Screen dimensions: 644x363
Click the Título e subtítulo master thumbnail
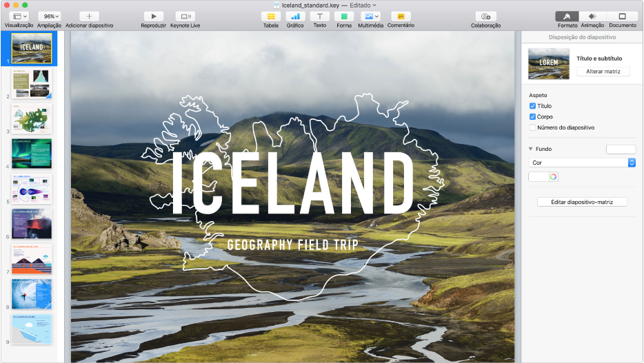click(x=549, y=64)
